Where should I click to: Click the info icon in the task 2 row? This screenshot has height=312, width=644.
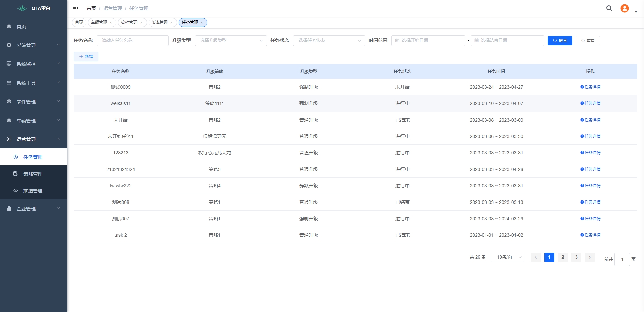coord(582,235)
